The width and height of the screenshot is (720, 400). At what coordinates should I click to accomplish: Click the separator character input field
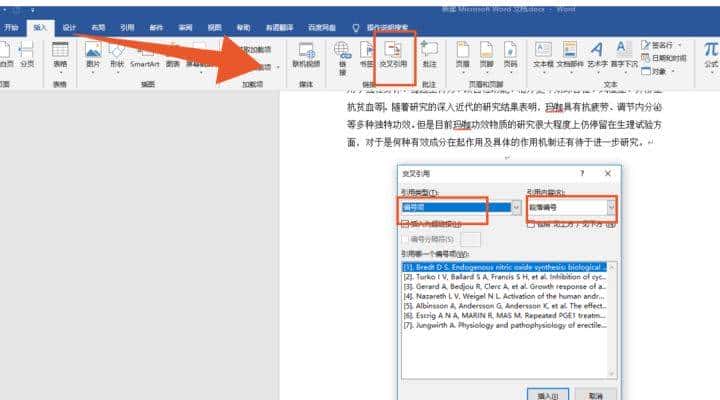pyautogui.click(x=470, y=239)
